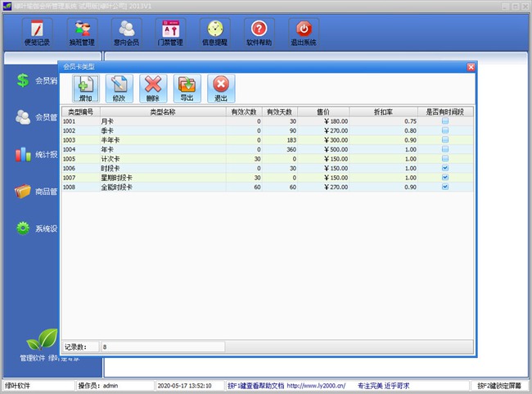Open 信息提醒 reminders clock icon
The width and height of the screenshot is (532, 394).
pos(214,33)
